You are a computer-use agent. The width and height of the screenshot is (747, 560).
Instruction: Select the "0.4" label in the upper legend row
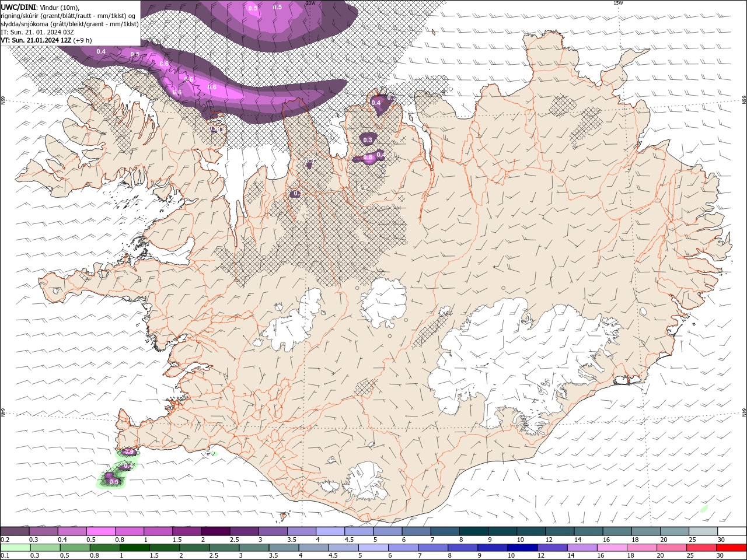click(x=62, y=540)
